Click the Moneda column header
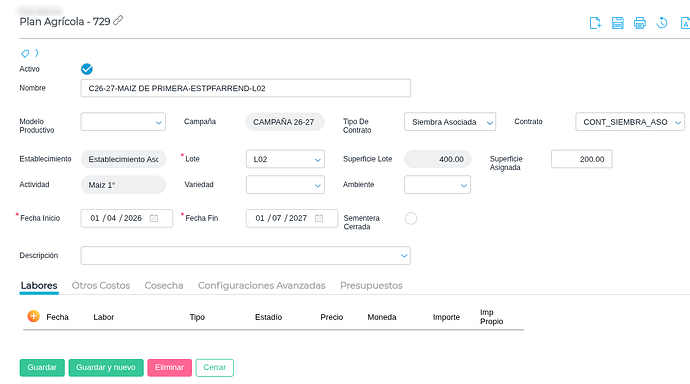 [x=382, y=317]
